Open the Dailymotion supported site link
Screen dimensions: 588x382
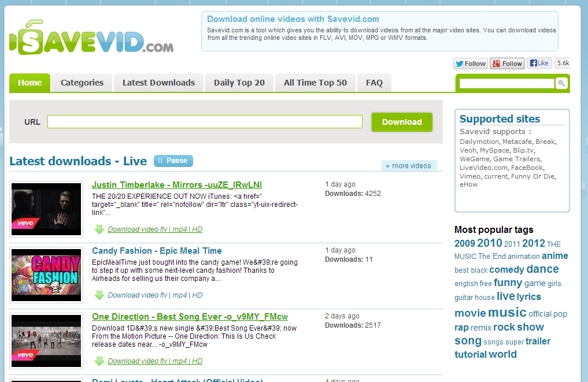(479, 141)
